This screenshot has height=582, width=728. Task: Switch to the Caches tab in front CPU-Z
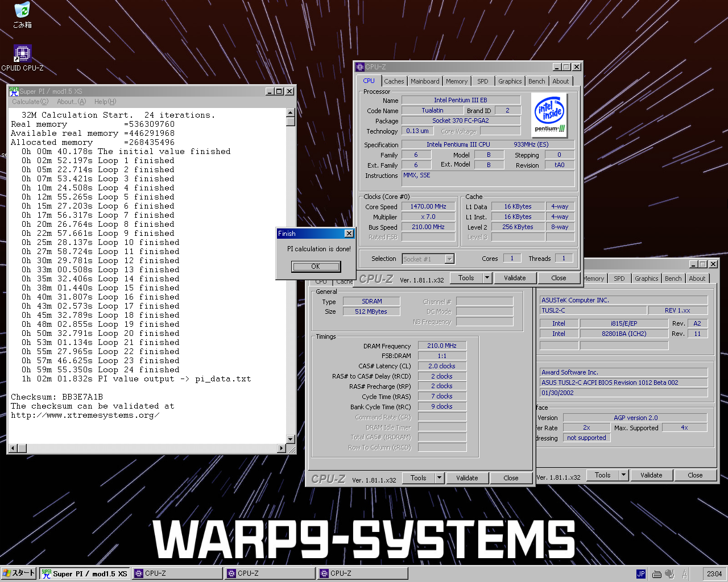(394, 81)
